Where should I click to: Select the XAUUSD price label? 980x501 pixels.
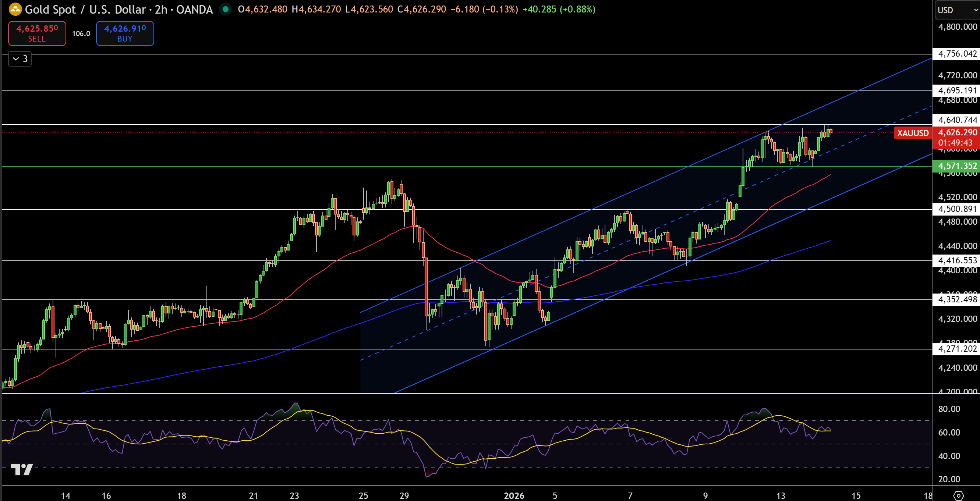pos(913,133)
